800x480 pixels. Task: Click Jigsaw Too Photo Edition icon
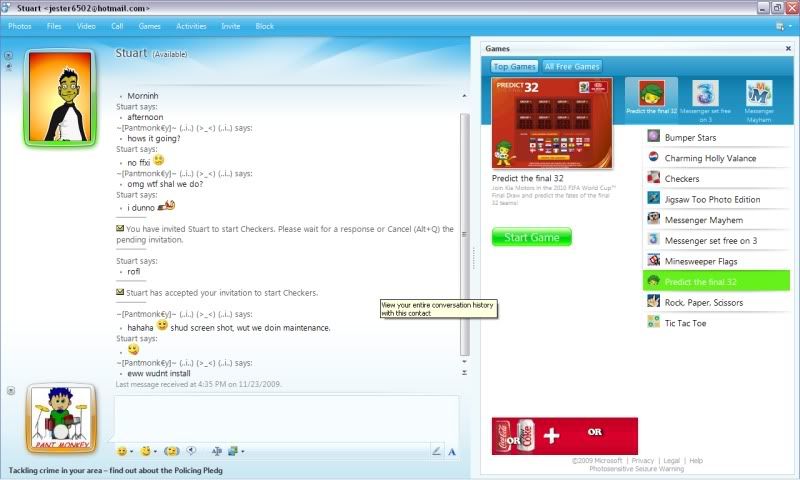point(654,198)
